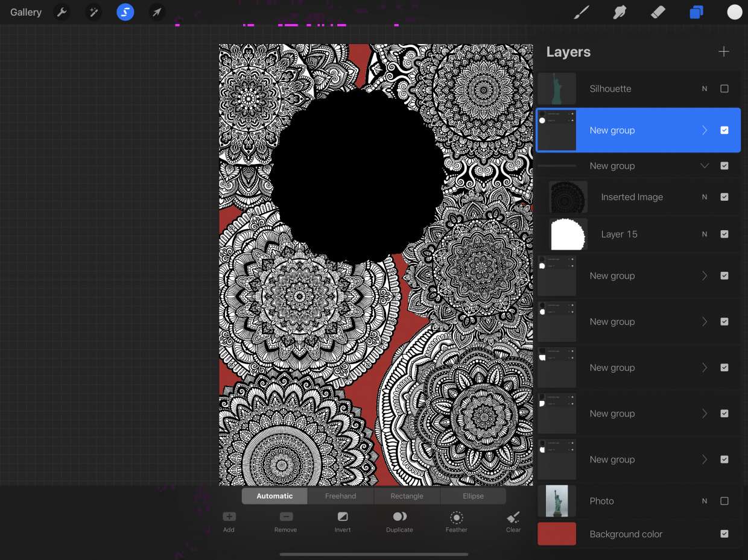Screen dimensions: 748x560
Task: Show the Silhouette layer
Action: tap(724, 89)
